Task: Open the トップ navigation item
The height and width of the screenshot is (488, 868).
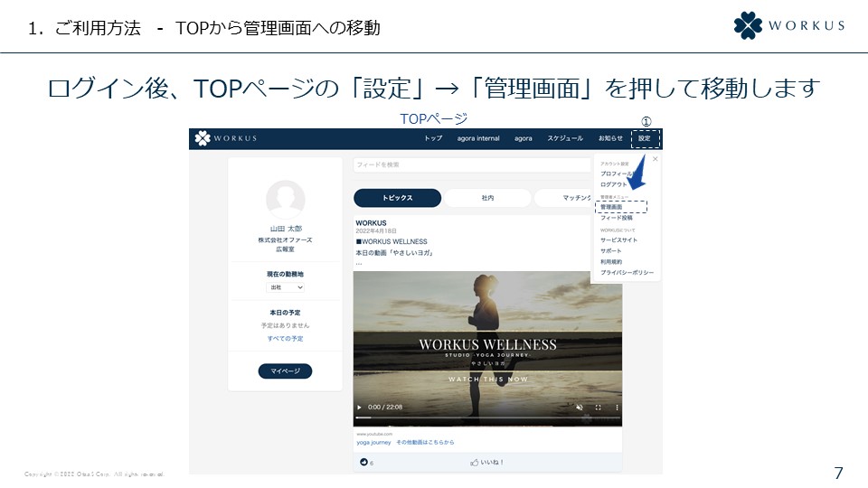Action: [x=433, y=138]
